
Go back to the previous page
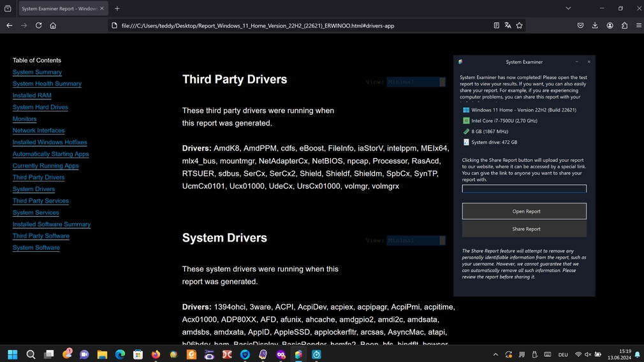[9, 25]
